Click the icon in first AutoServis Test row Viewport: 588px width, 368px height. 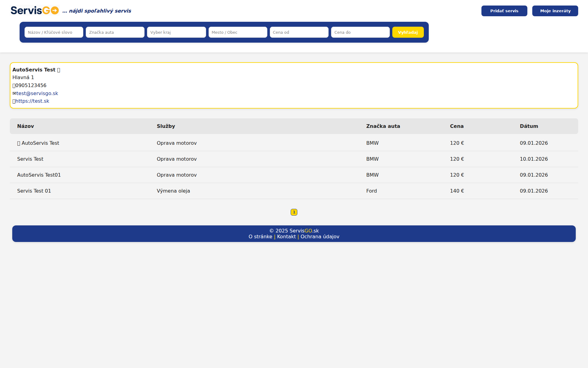(x=19, y=143)
